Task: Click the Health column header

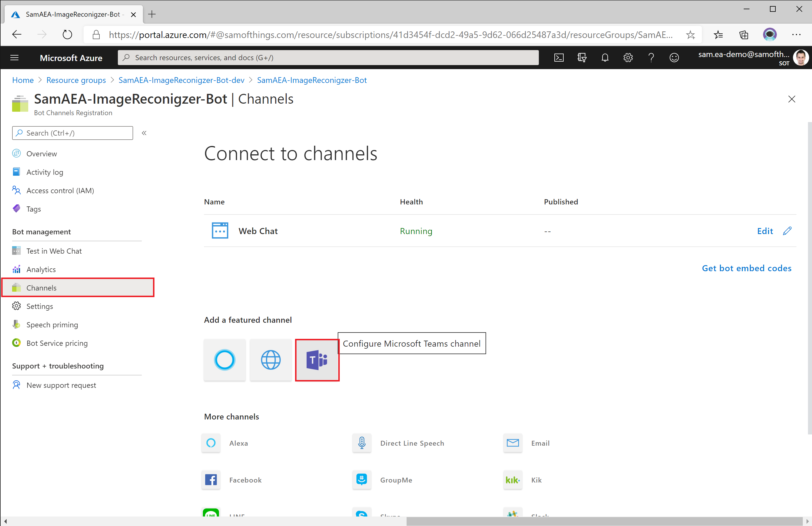Action: point(411,202)
